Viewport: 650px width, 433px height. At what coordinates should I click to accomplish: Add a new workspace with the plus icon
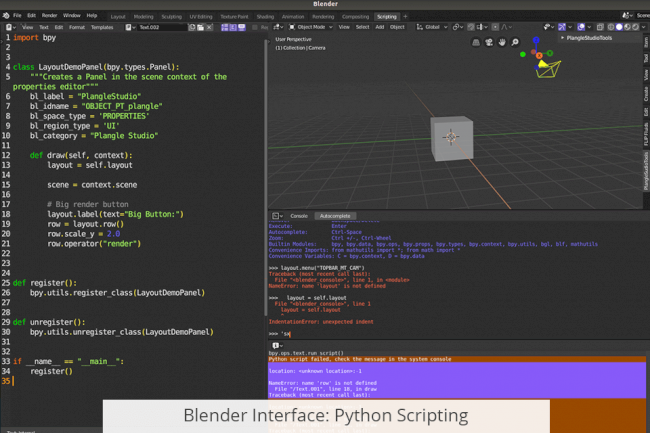[405, 17]
